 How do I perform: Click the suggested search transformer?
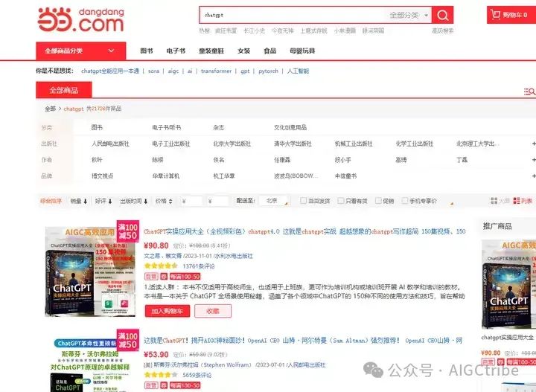pos(216,71)
